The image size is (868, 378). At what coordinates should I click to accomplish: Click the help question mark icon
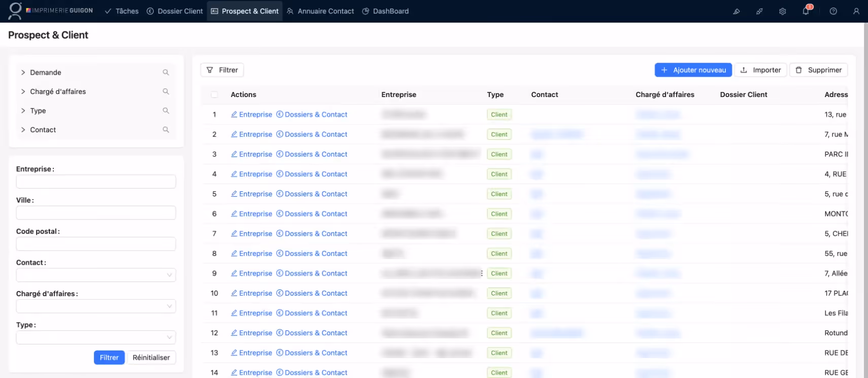coord(833,11)
